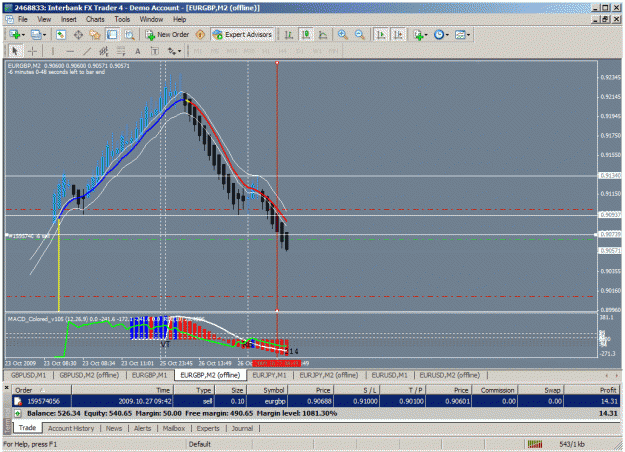
Task: Toggle chart Auto Scroll
Action: coord(381,35)
